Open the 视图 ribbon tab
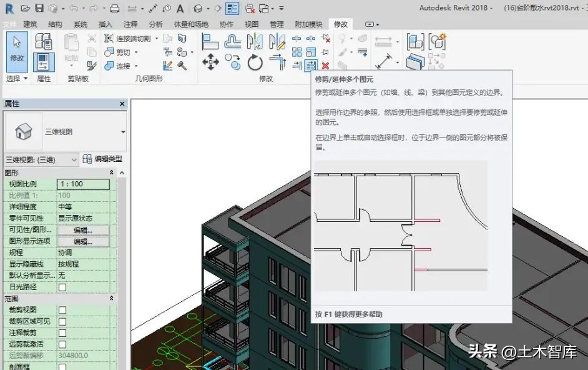Screen dimensions: 588x370 (x=252, y=24)
